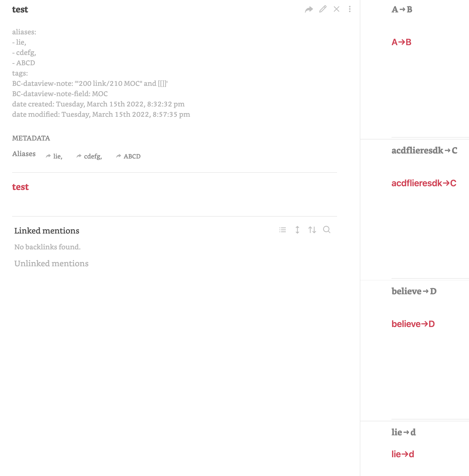Open the three-dot more options menu
This screenshot has height=476, width=469.
click(x=350, y=9)
